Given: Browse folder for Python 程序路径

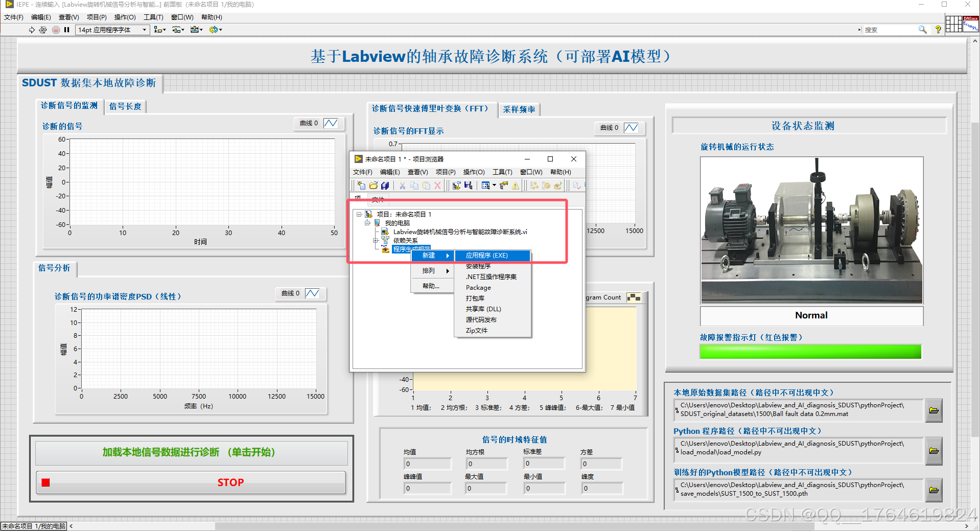Looking at the screenshot, I should [x=934, y=450].
